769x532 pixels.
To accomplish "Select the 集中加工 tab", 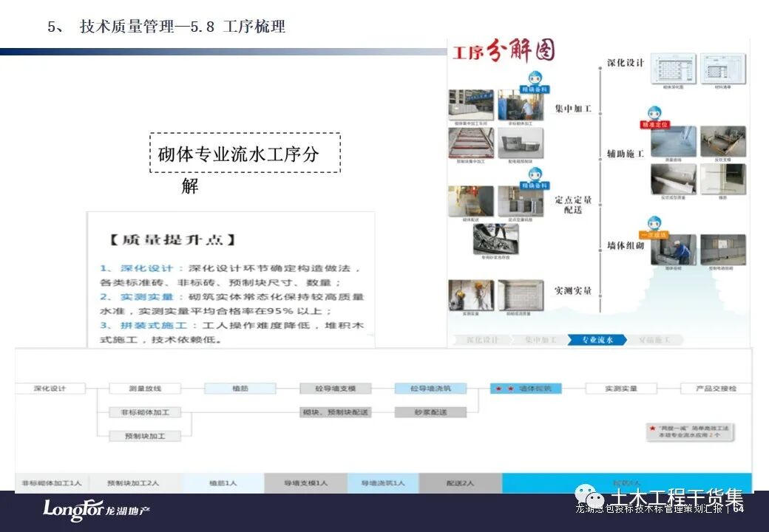I will coord(541,338).
